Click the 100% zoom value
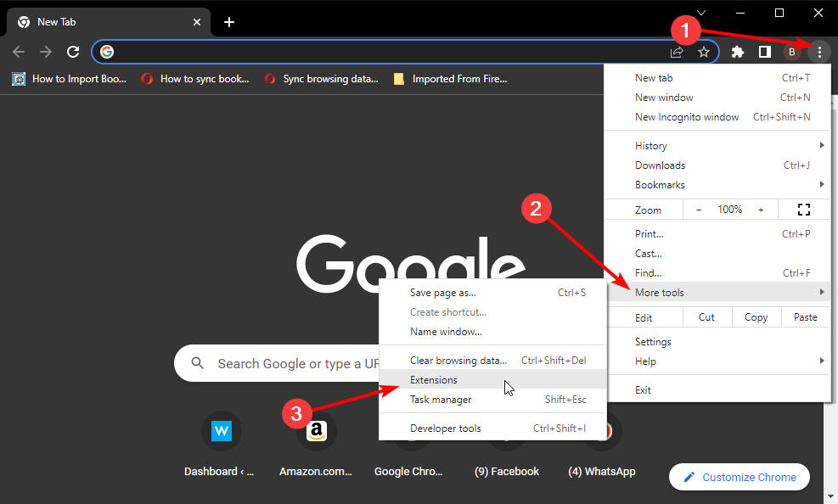838x504 pixels. coord(729,210)
